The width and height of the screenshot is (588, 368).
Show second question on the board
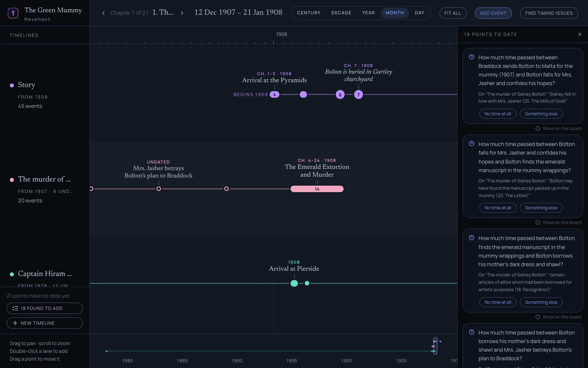[x=558, y=222]
